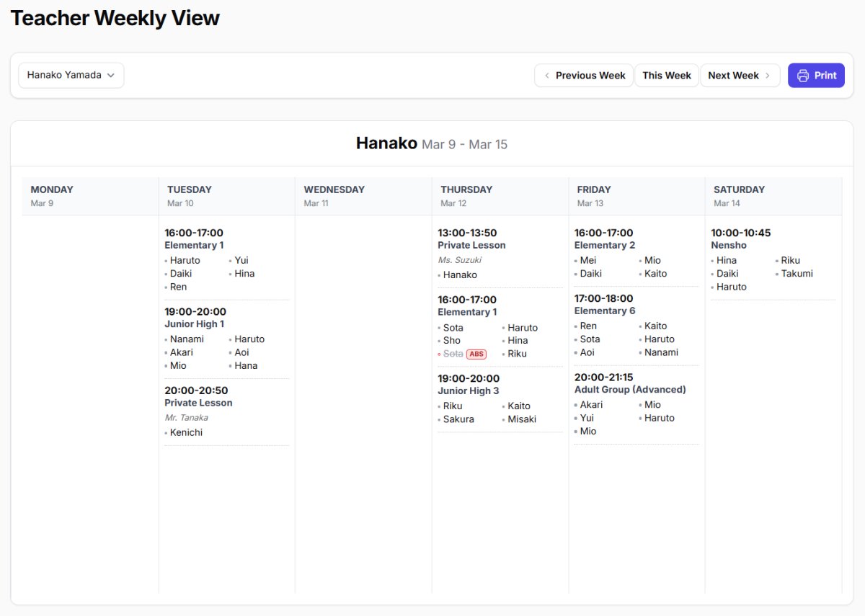Click the struck-through Sota name on Thursday
This screenshot has height=616, width=865.
click(x=453, y=354)
